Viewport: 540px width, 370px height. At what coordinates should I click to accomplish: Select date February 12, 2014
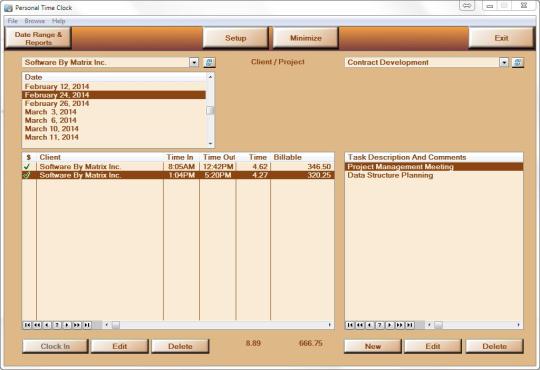coord(114,86)
